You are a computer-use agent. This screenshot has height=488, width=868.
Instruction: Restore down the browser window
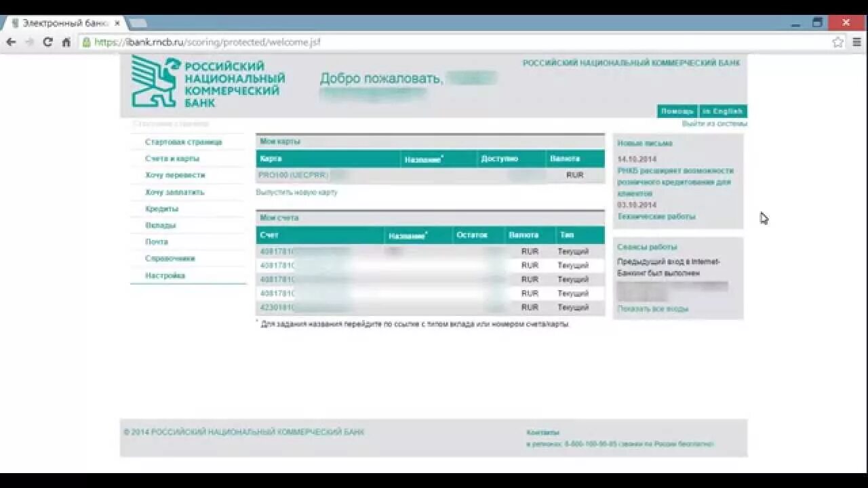(817, 23)
